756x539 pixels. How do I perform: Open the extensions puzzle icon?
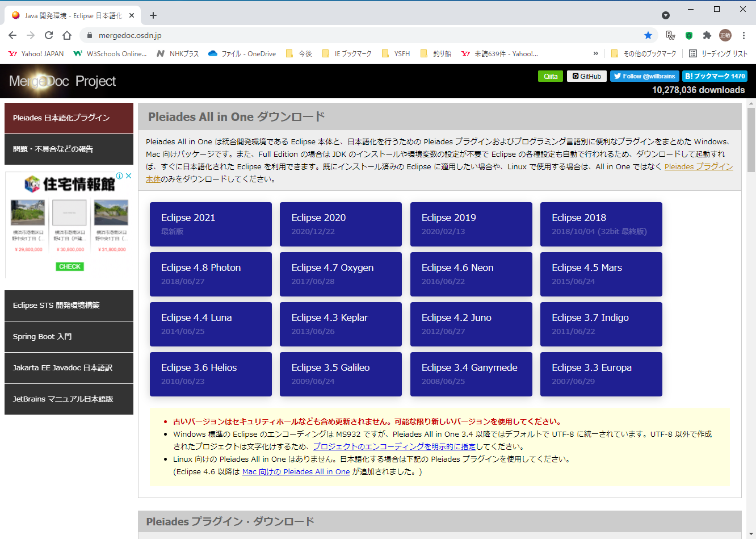[x=707, y=35]
